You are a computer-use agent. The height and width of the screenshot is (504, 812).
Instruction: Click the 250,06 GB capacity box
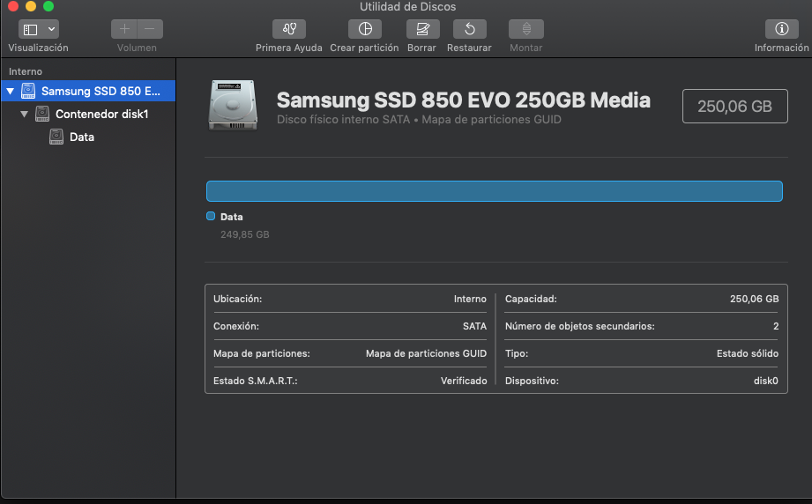[x=734, y=106]
